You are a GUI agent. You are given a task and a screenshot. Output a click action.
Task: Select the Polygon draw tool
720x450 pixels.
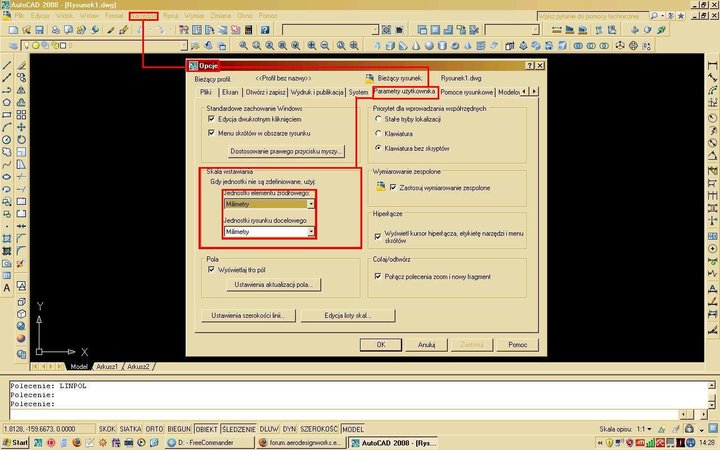[7, 102]
